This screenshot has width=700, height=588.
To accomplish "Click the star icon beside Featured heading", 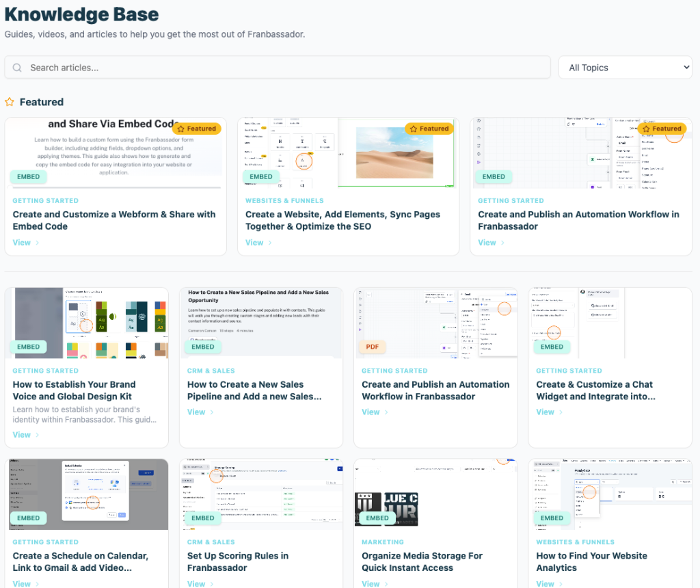I will pyautogui.click(x=10, y=103).
